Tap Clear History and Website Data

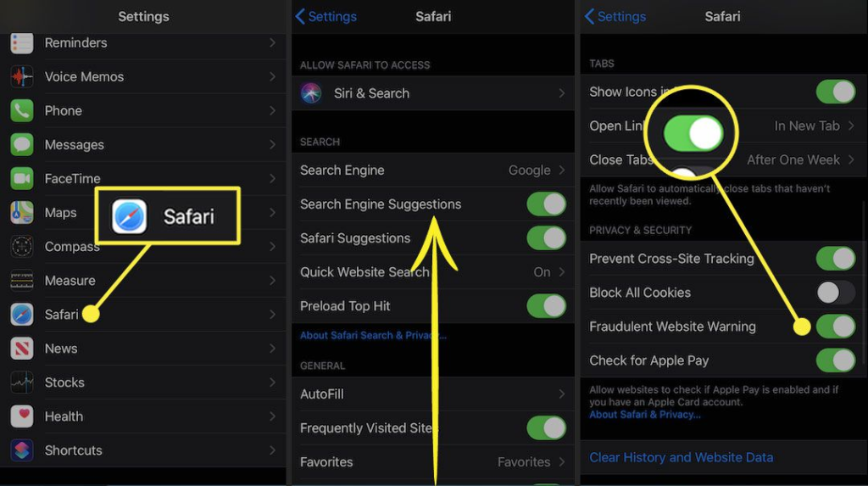click(x=681, y=457)
